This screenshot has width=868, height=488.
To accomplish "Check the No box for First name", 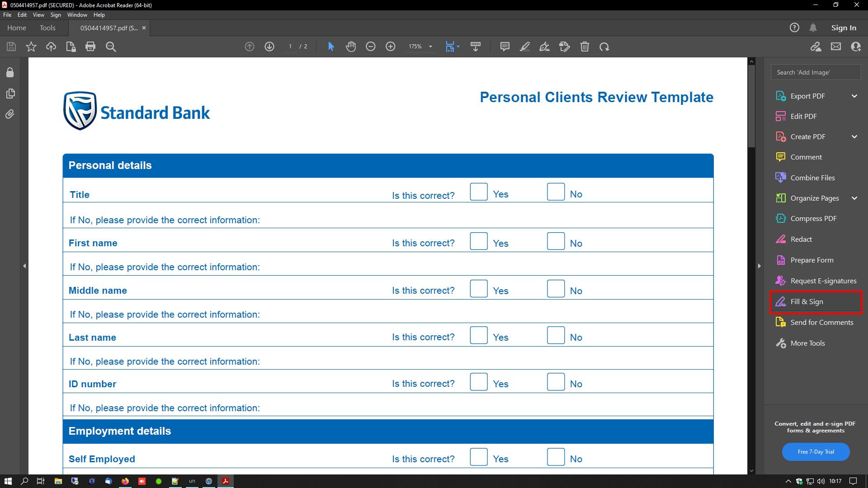I will coord(556,241).
